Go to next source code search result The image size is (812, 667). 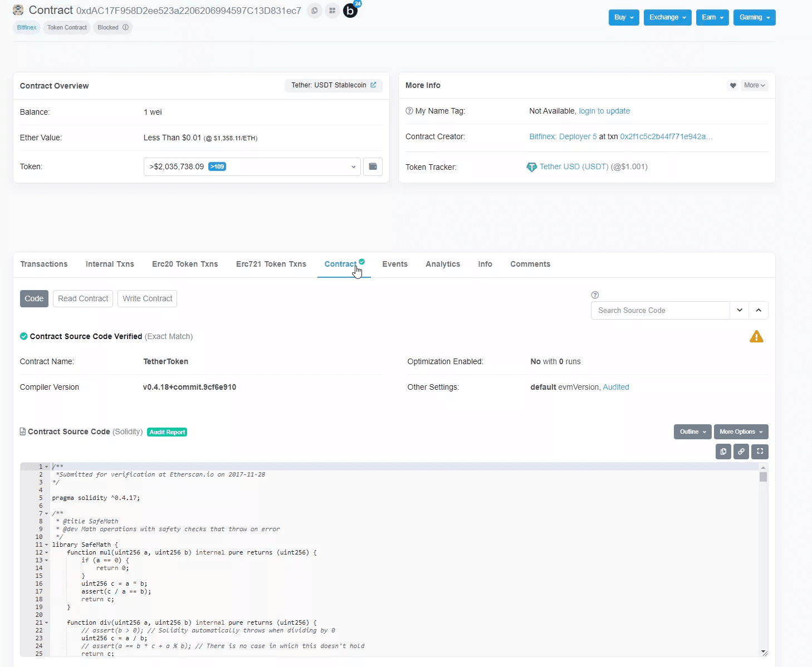point(740,310)
